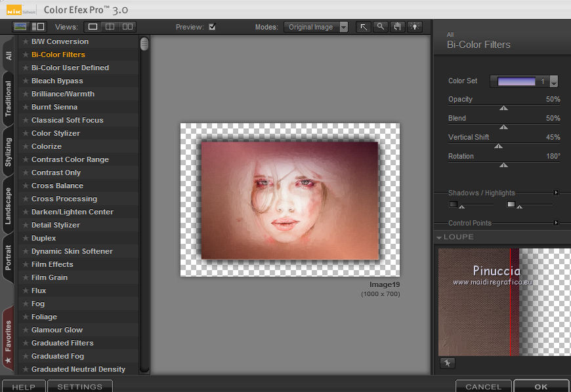Switch to side-by-side preview view
Viewport: 571px width, 392px height.
(127, 27)
